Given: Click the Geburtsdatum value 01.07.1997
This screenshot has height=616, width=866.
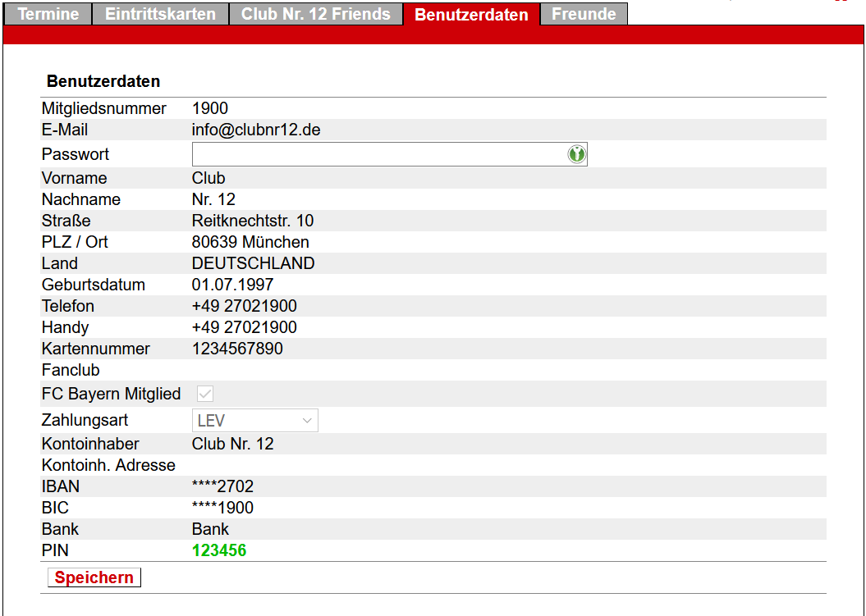Looking at the screenshot, I should [x=232, y=285].
